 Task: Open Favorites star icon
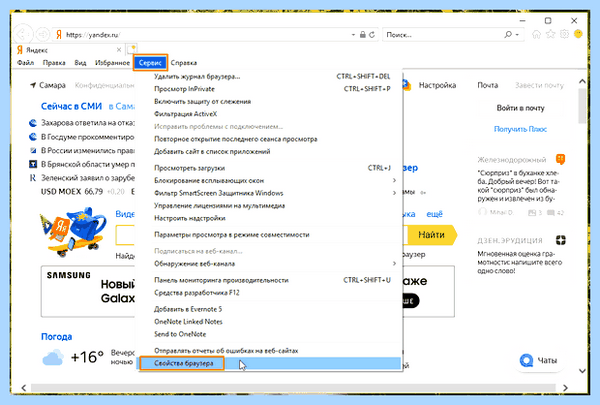550,34
